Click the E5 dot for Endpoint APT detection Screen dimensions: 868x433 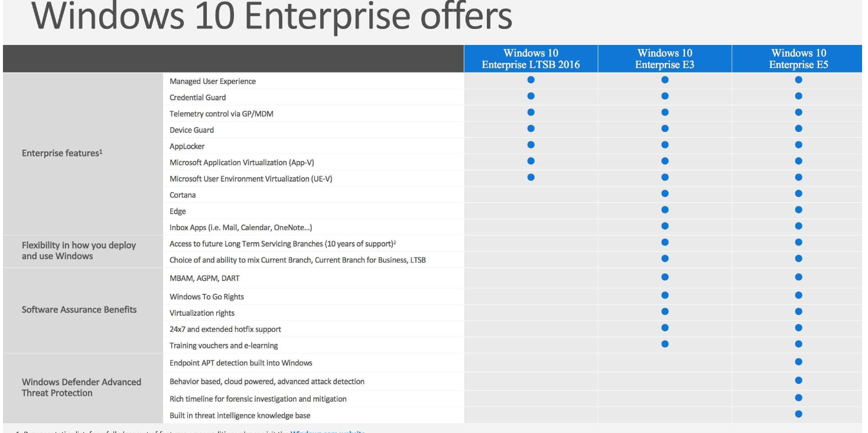tap(799, 361)
